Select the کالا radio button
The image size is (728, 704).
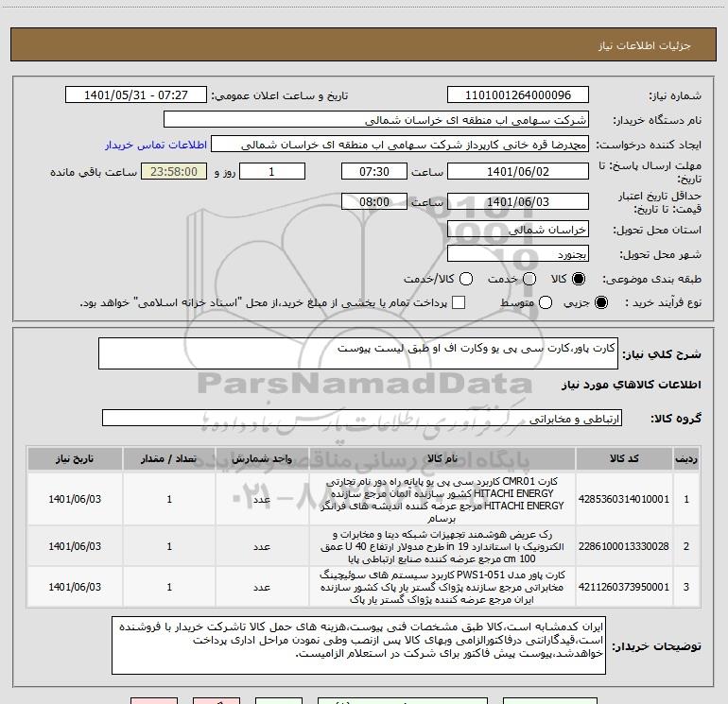[579, 279]
